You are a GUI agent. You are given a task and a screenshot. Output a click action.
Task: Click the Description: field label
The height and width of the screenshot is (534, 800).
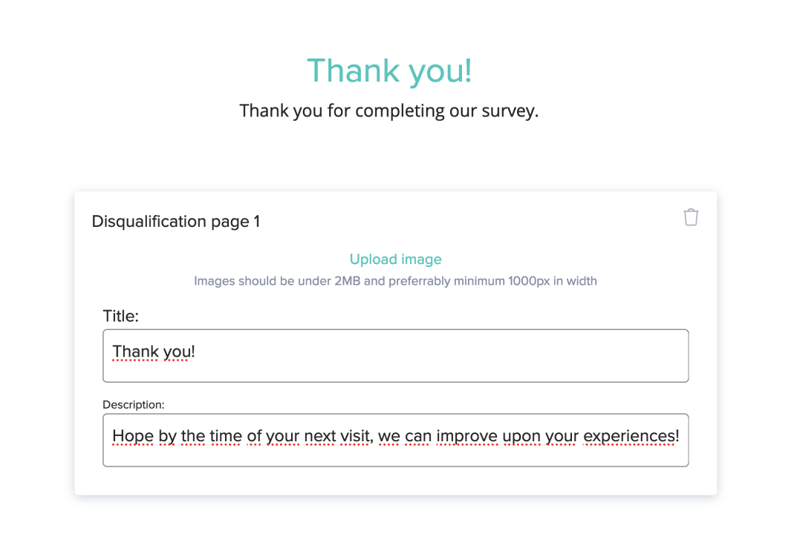(134, 404)
